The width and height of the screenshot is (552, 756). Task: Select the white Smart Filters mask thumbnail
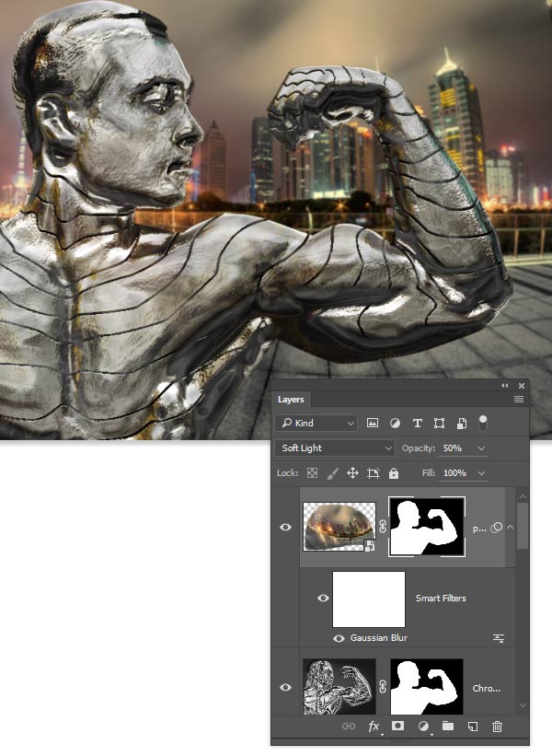tap(369, 599)
